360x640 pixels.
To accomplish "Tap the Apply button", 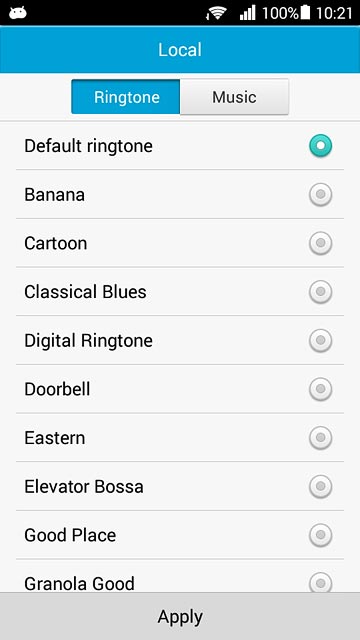I will pyautogui.click(x=180, y=616).
